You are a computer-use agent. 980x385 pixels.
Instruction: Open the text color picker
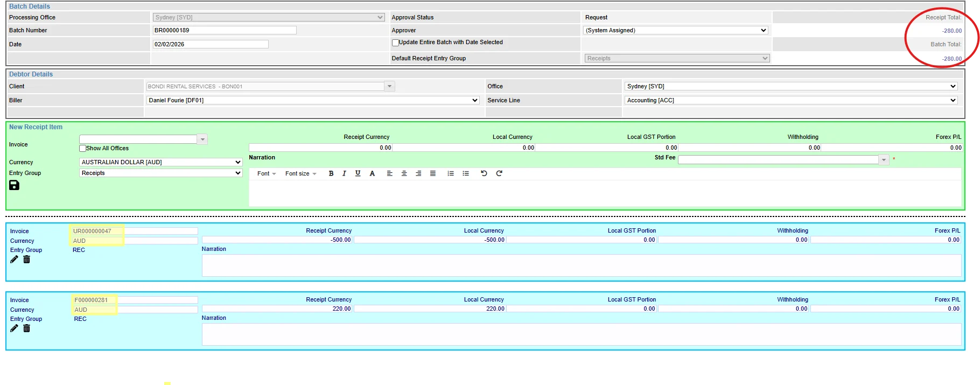pyautogui.click(x=372, y=173)
